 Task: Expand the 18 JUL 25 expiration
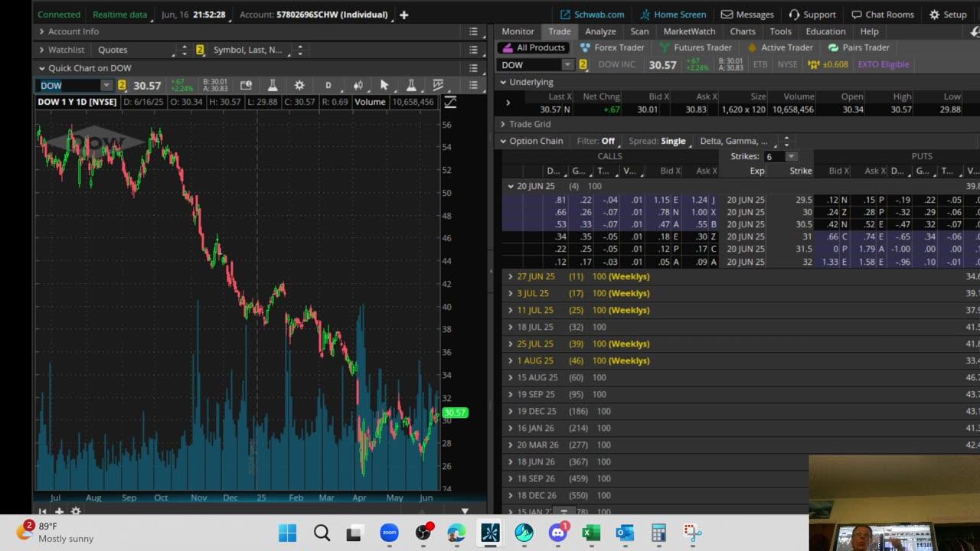pos(511,327)
